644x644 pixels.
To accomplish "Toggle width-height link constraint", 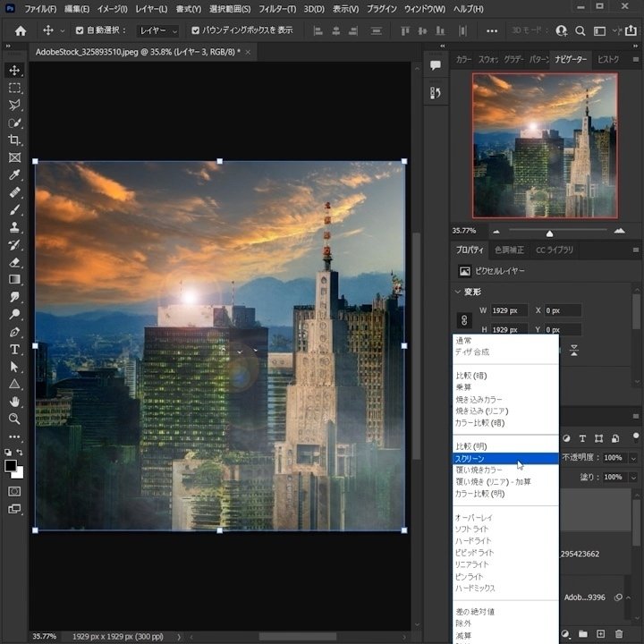I will pyautogui.click(x=464, y=320).
